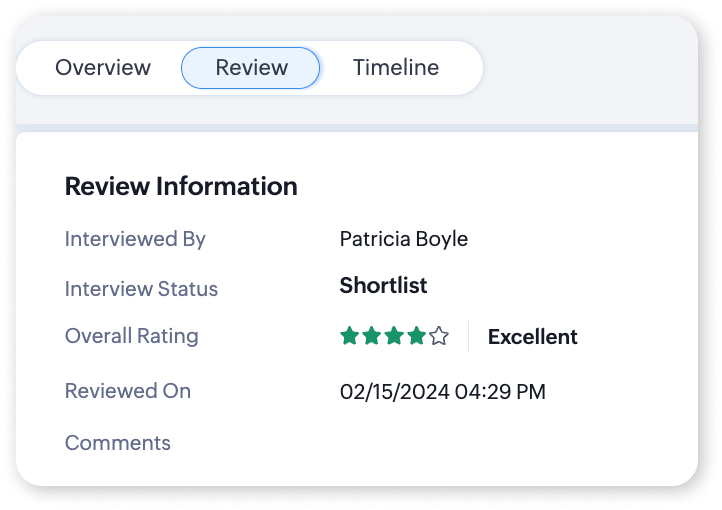
Task: Click the Comments label
Action: (118, 443)
